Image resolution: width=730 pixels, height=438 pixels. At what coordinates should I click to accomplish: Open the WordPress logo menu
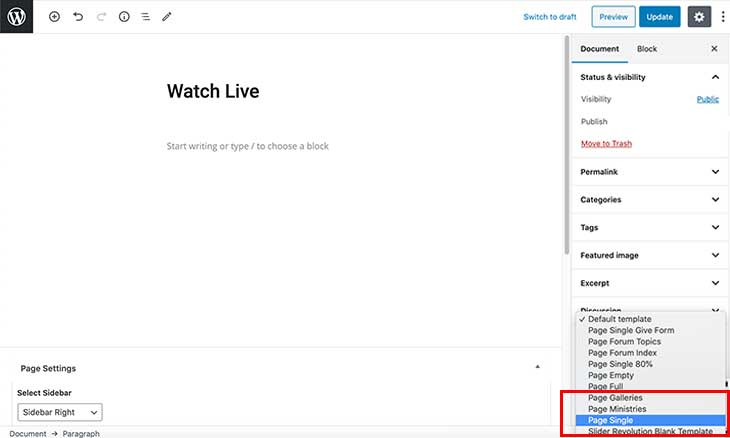[x=16, y=16]
